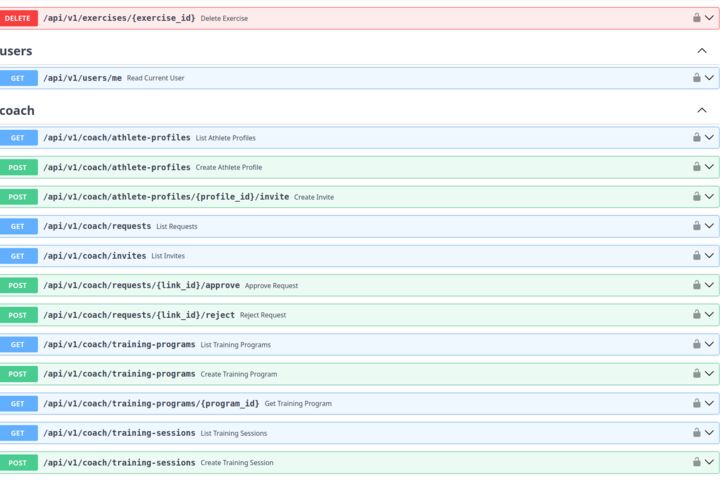Click lock icon on Create Athlete Profile row

[697, 166]
